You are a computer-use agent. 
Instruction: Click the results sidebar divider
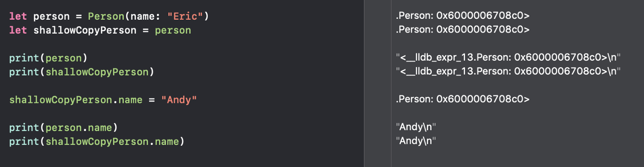(391, 83)
